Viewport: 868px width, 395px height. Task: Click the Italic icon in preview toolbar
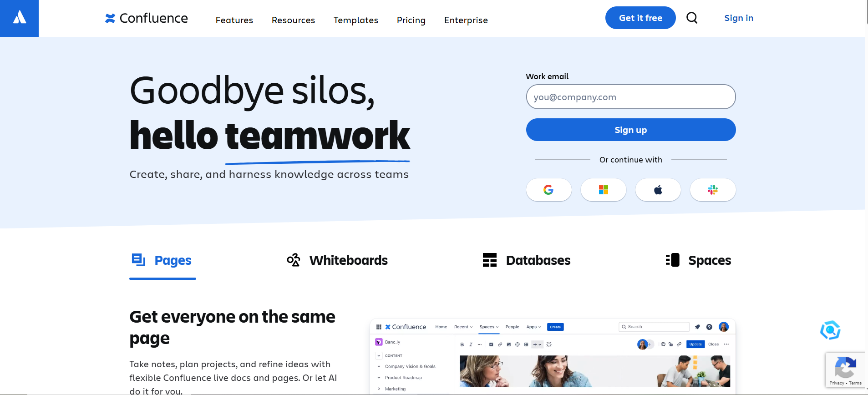click(471, 344)
